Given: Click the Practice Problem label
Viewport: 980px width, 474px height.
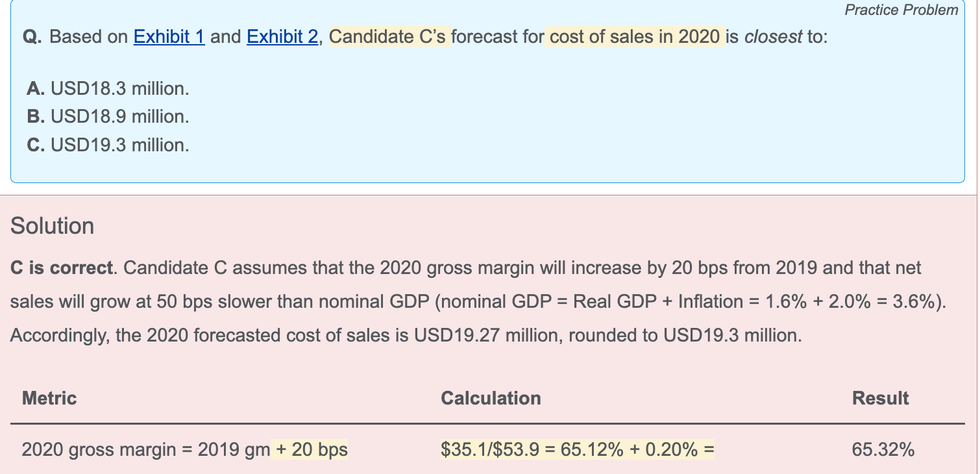Looking at the screenshot, I should click(x=901, y=10).
